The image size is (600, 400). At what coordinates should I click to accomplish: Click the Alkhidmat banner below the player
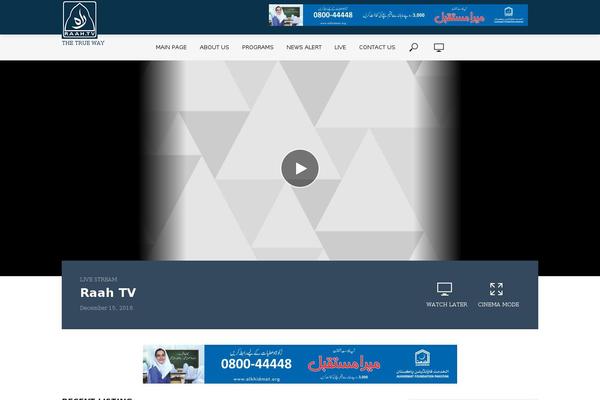click(300, 364)
